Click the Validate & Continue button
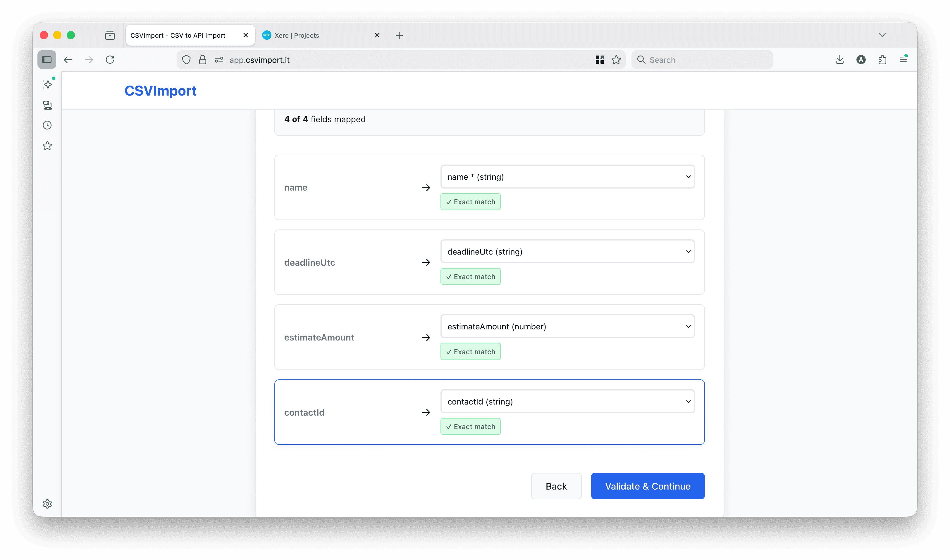950x560 pixels. coord(648,486)
